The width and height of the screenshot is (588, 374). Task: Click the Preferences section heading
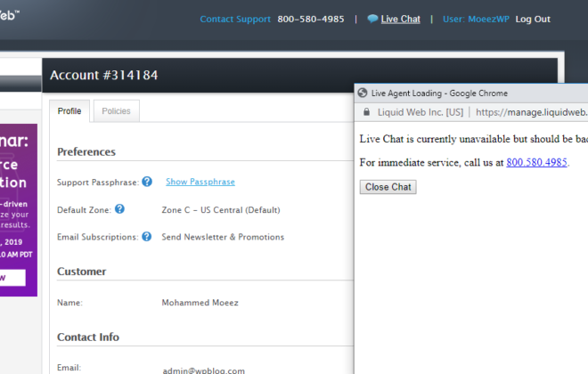click(x=86, y=151)
